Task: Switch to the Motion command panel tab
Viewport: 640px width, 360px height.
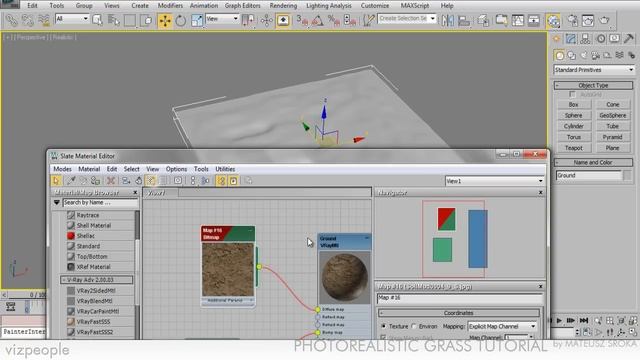Action: click(600, 39)
